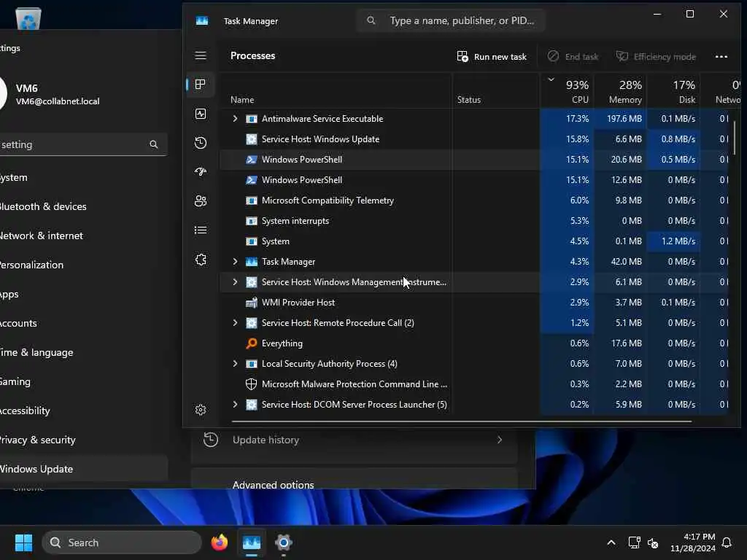Show hidden icons tray chevron
The image size is (747, 560).
click(x=611, y=542)
